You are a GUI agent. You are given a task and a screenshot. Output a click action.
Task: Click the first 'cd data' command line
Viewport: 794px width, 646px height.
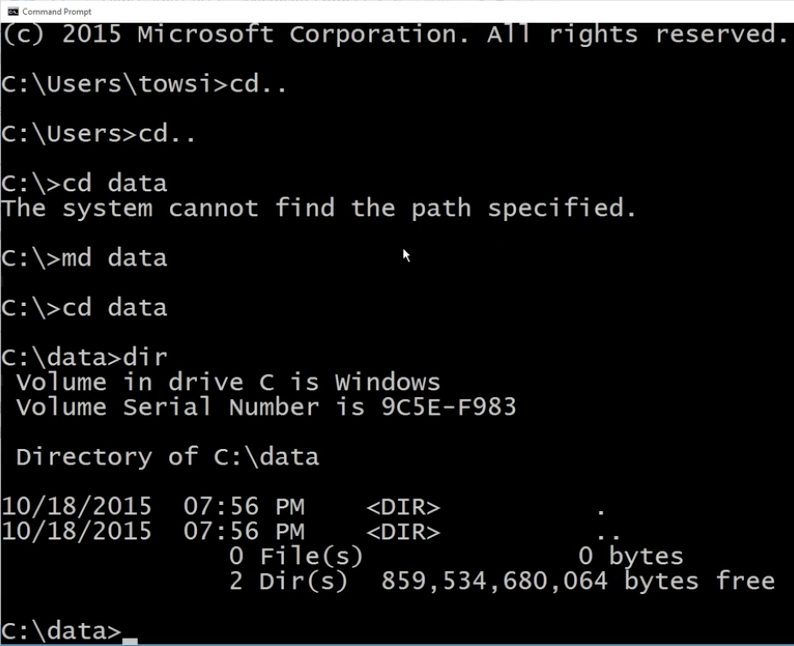pyautogui.click(x=84, y=183)
